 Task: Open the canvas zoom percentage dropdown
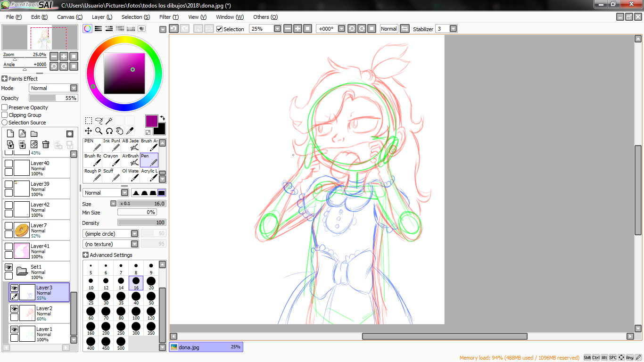277,29
